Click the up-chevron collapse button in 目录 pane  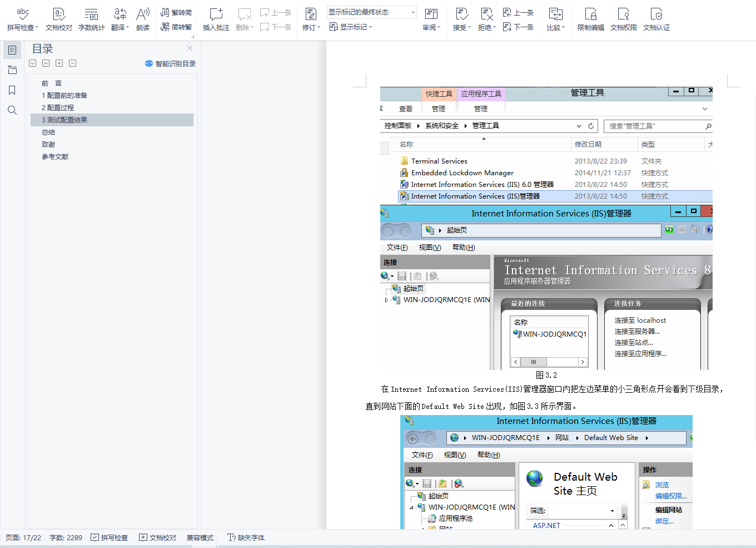[x=46, y=63]
